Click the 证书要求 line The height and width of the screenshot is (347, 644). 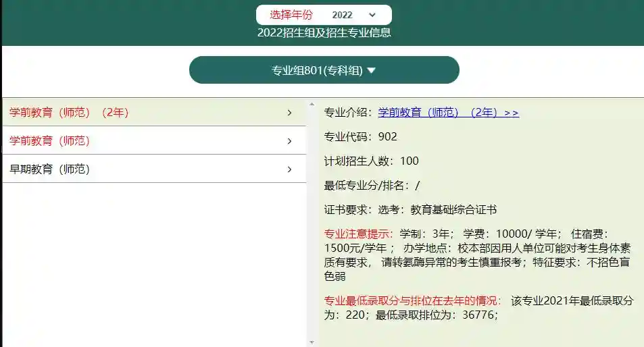point(410,210)
